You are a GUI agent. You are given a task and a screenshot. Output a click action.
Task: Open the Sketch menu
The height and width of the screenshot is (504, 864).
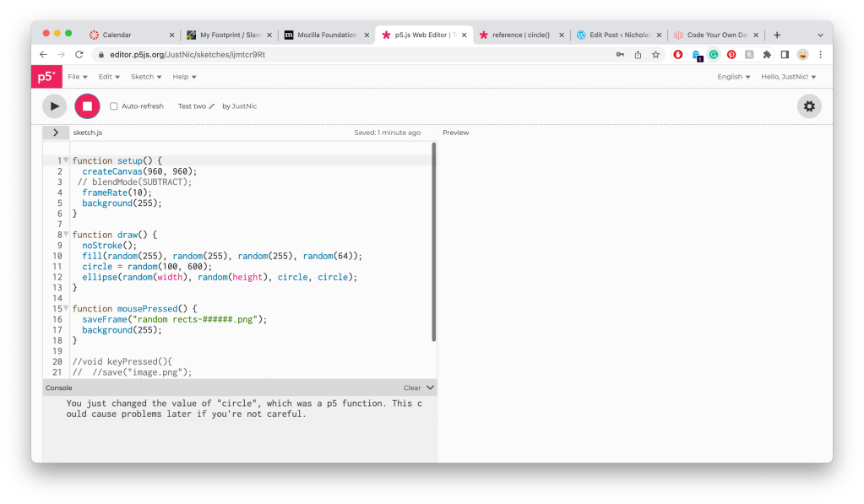(145, 77)
